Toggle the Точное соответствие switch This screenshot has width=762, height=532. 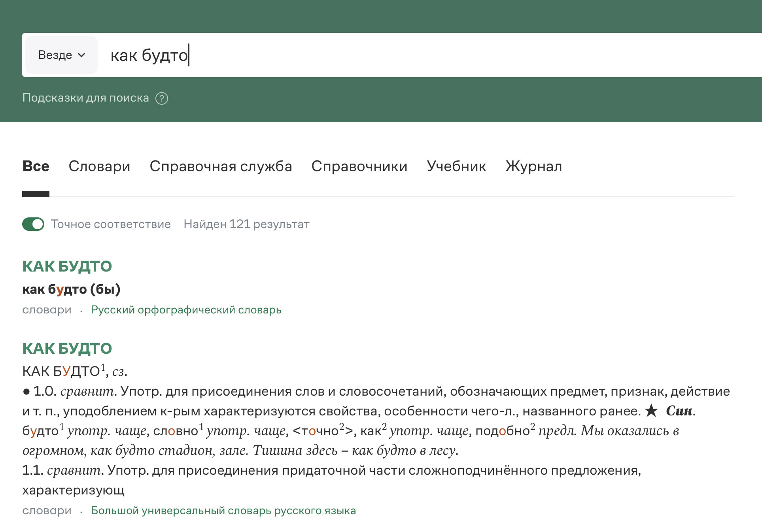coord(33,224)
